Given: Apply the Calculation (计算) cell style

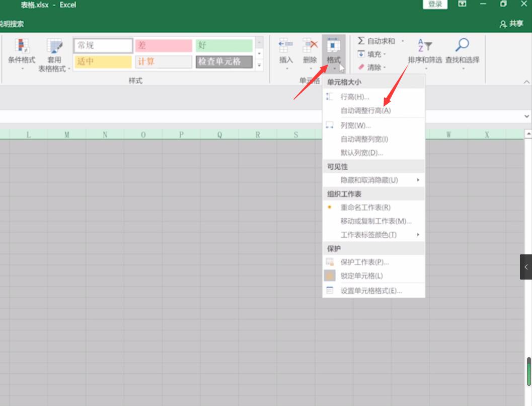Looking at the screenshot, I should (164, 61).
